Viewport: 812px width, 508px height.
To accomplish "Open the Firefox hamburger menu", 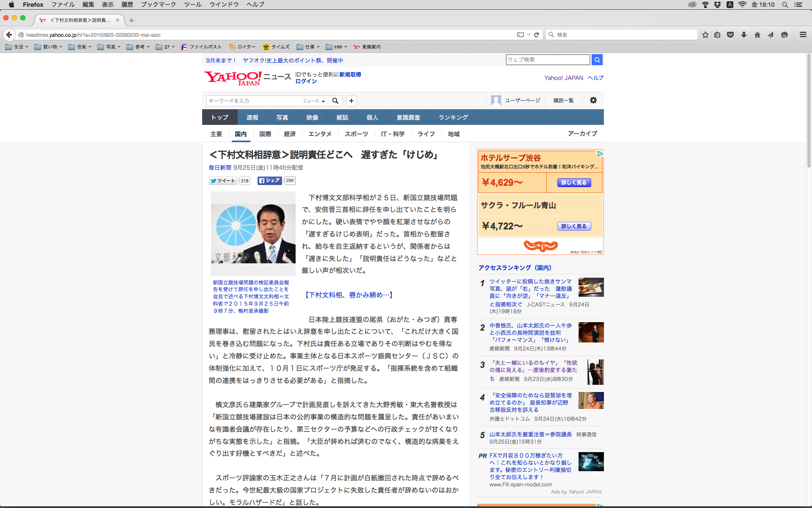I will coord(803,35).
